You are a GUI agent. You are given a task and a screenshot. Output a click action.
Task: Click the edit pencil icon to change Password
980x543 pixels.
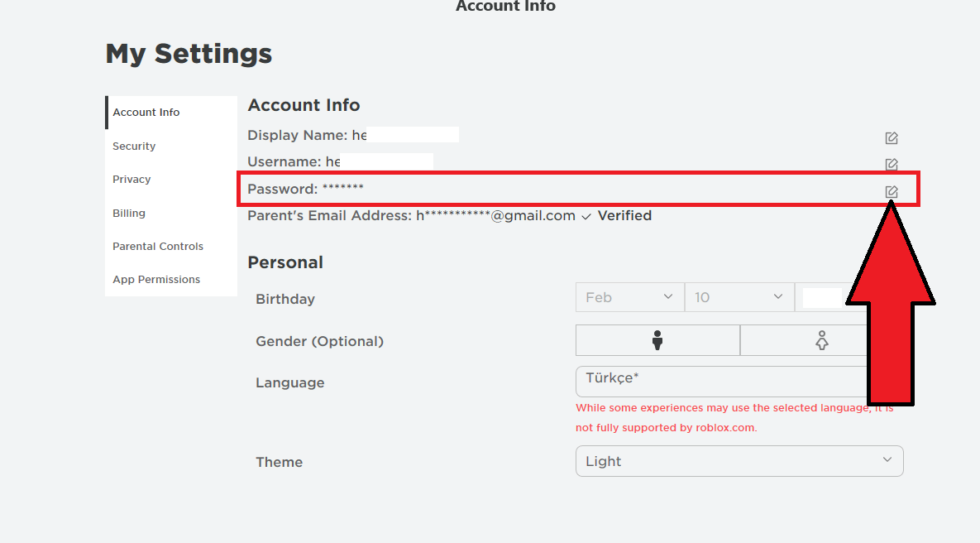click(891, 191)
